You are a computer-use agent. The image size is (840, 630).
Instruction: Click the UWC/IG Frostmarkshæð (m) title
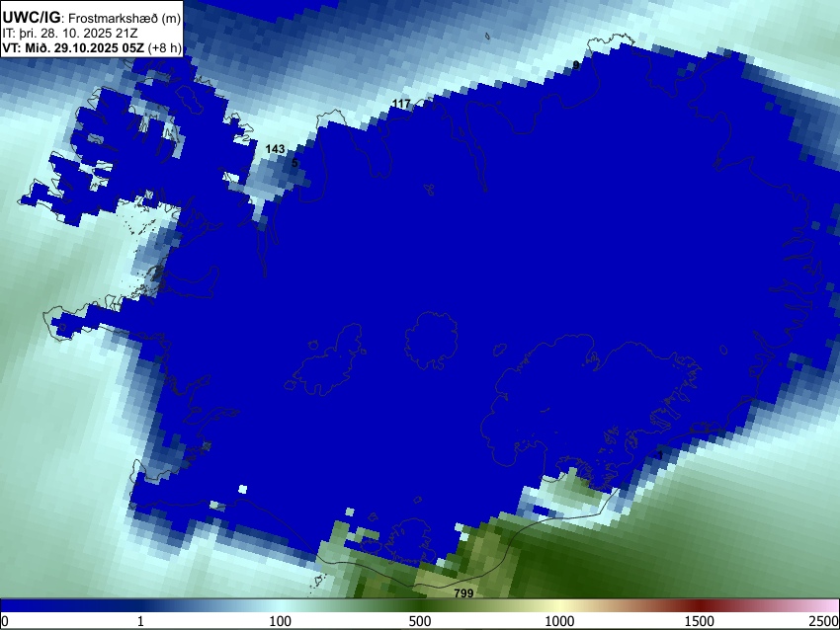(x=92, y=18)
